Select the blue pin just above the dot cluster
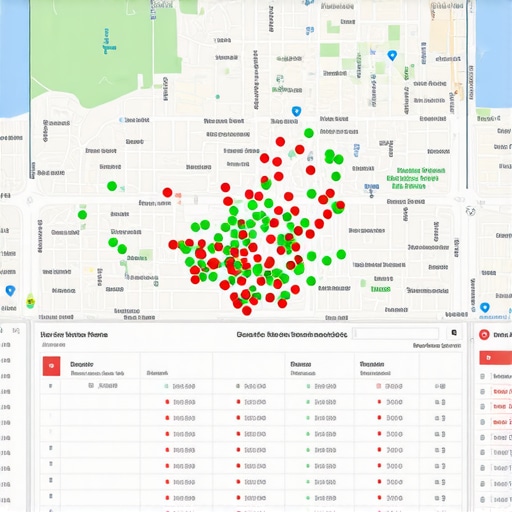Screen dimensions: 512x512 click(x=296, y=111)
